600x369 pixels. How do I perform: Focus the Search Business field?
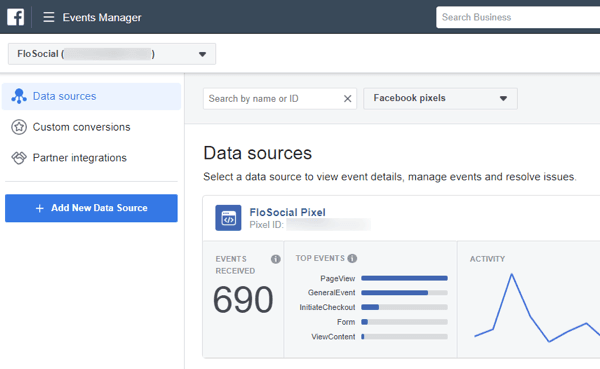click(x=518, y=17)
